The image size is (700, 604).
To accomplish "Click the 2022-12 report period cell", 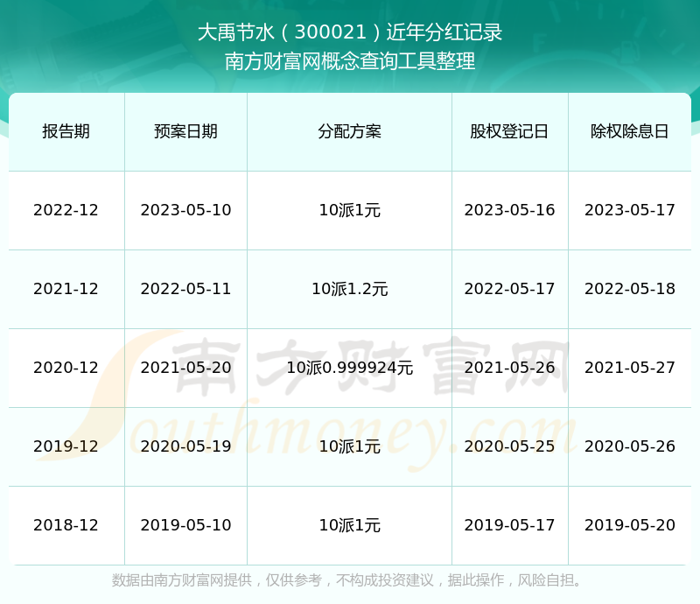I will point(66,210).
